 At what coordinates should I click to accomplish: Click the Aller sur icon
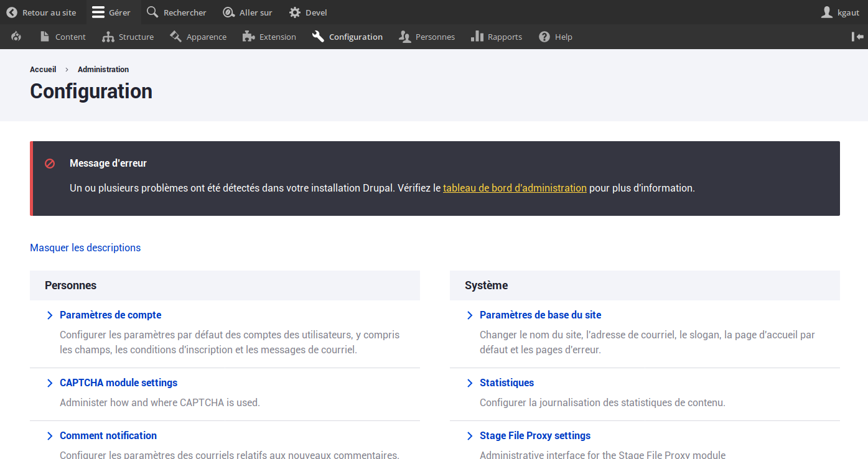[x=228, y=12]
